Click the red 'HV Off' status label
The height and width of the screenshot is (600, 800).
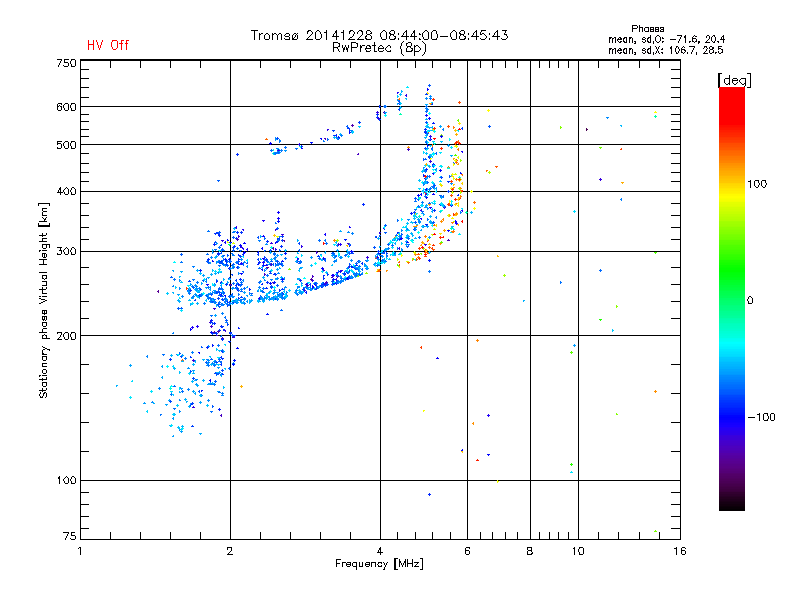108,45
